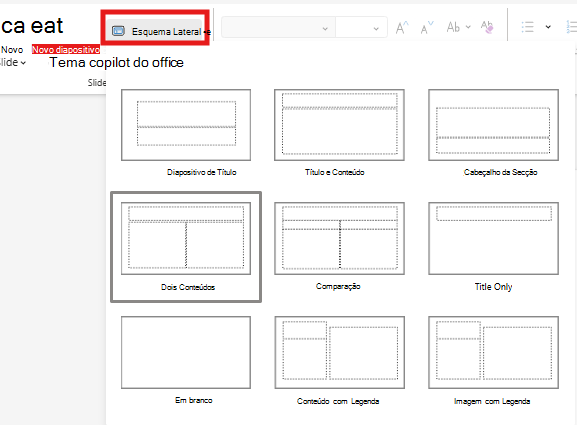
Task: Pick the Dois Conteúdos layout
Action: click(x=186, y=247)
